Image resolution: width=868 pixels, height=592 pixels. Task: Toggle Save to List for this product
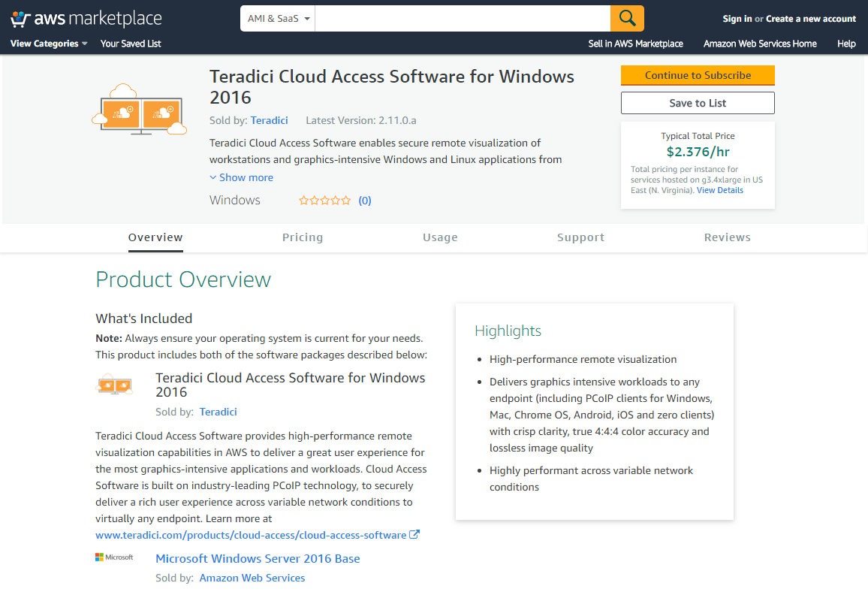pyautogui.click(x=697, y=102)
